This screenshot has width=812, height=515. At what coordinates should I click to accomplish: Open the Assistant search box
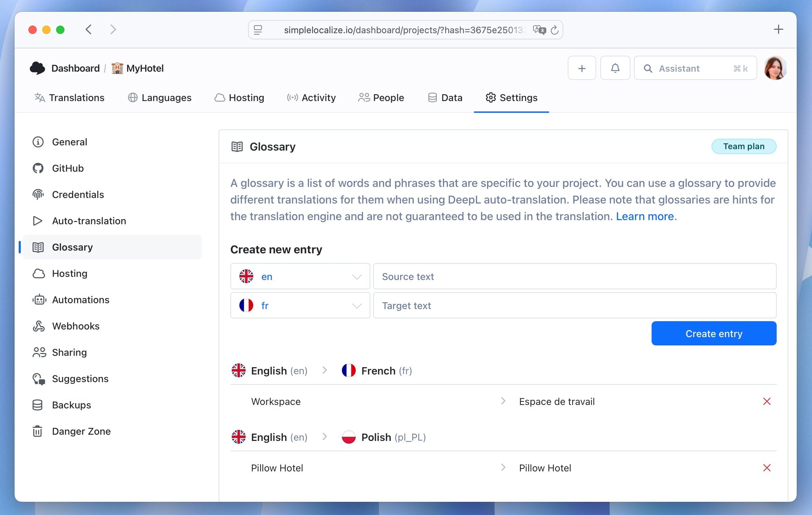(695, 68)
